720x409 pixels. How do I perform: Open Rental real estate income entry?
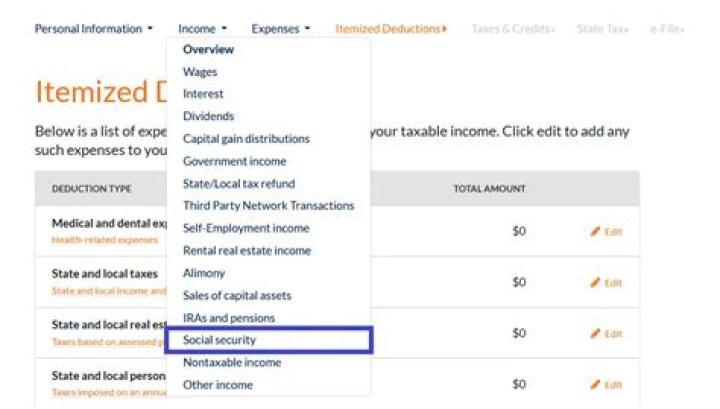pos(246,251)
